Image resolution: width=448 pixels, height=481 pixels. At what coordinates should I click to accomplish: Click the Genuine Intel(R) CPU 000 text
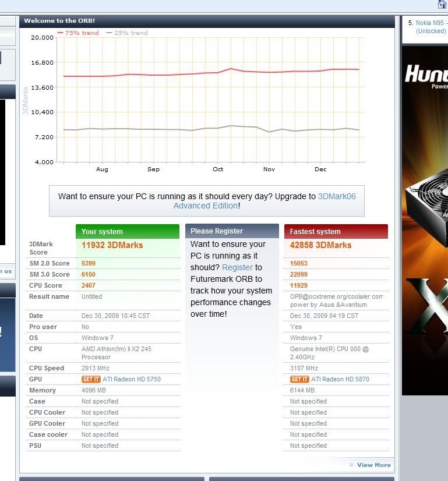point(329,353)
